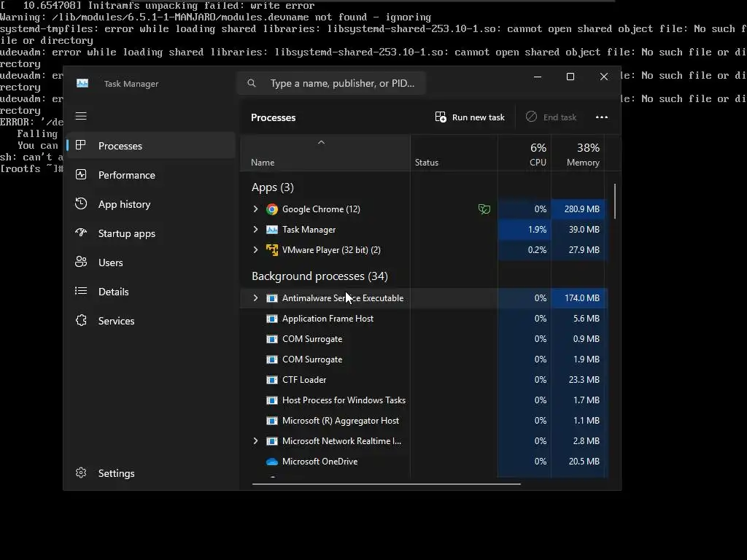Click the 280.9 MB memory cell for Chrome
The height and width of the screenshot is (560, 747).
pyautogui.click(x=578, y=209)
